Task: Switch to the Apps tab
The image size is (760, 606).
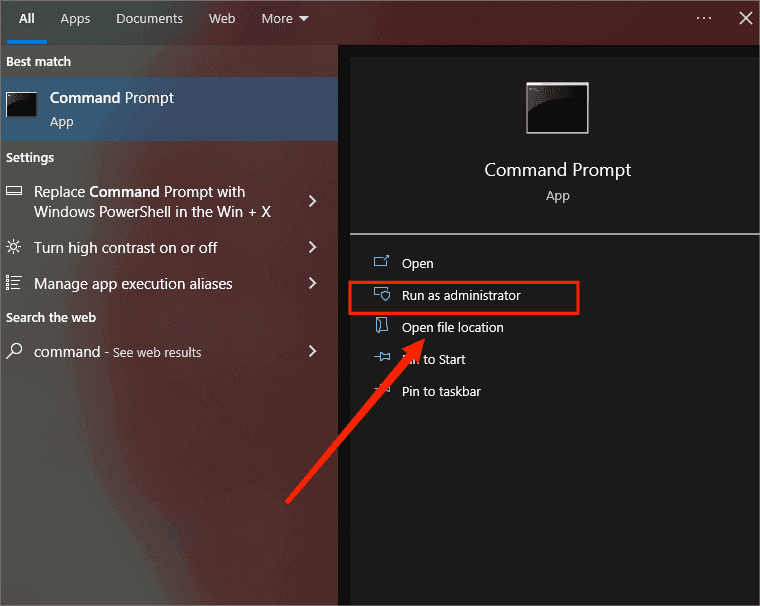Action: coord(75,19)
